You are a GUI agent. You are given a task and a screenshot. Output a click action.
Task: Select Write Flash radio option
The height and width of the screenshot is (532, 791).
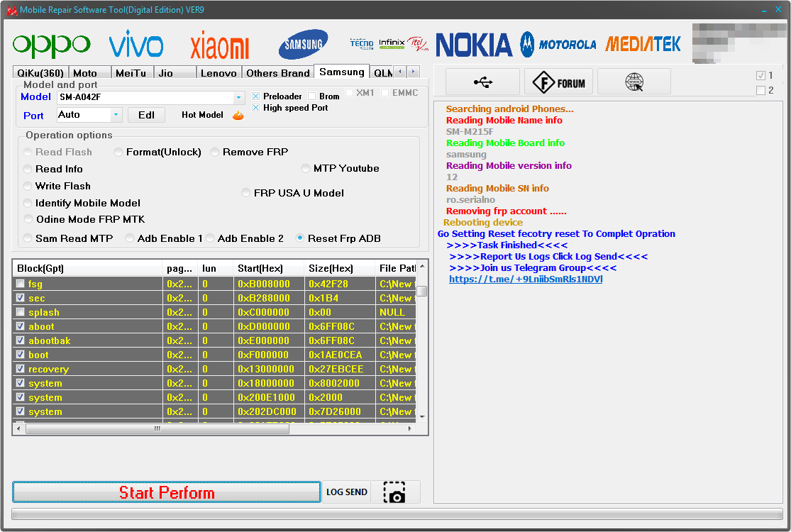tap(28, 186)
